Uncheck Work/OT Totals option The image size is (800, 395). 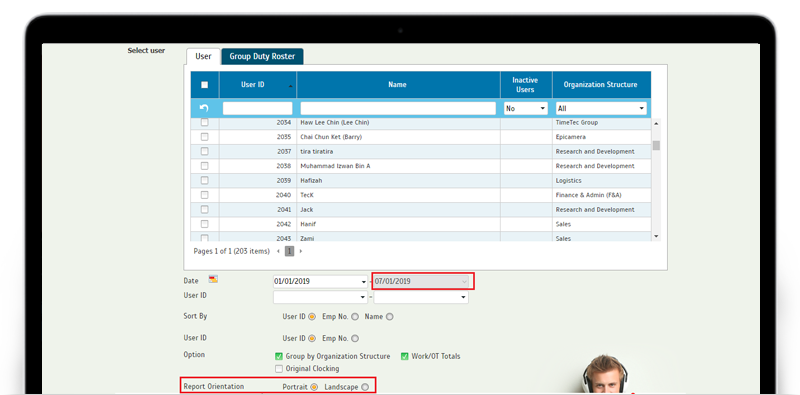tap(405, 356)
